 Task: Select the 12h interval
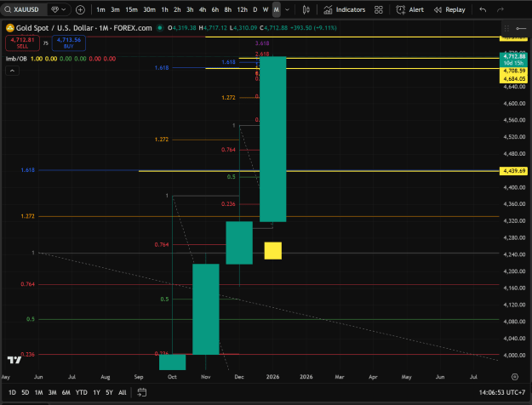click(x=242, y=10)
